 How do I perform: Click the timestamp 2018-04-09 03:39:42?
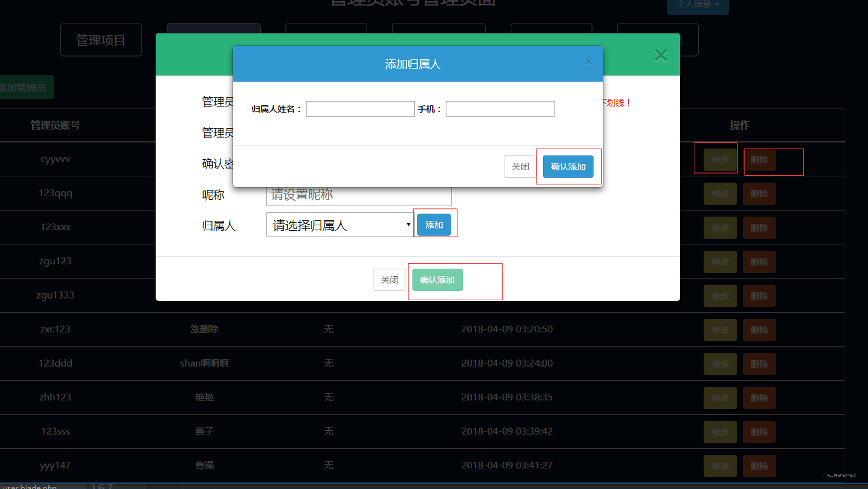[507, 431]
